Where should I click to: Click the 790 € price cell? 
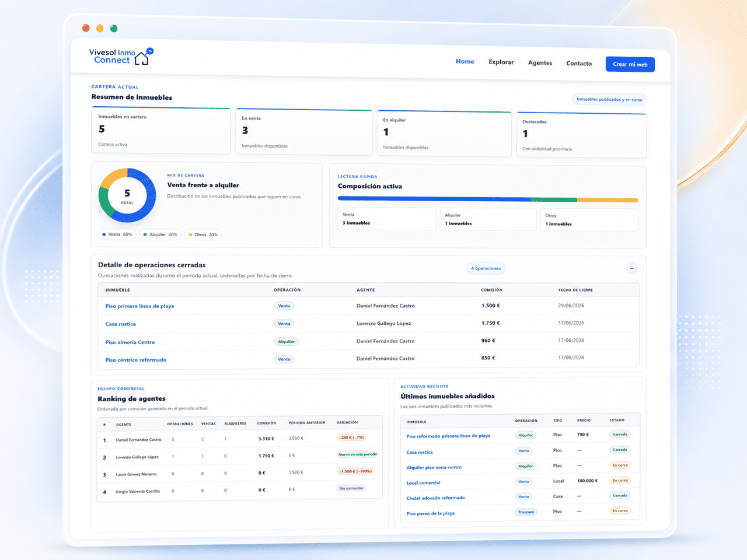[582, 435]
